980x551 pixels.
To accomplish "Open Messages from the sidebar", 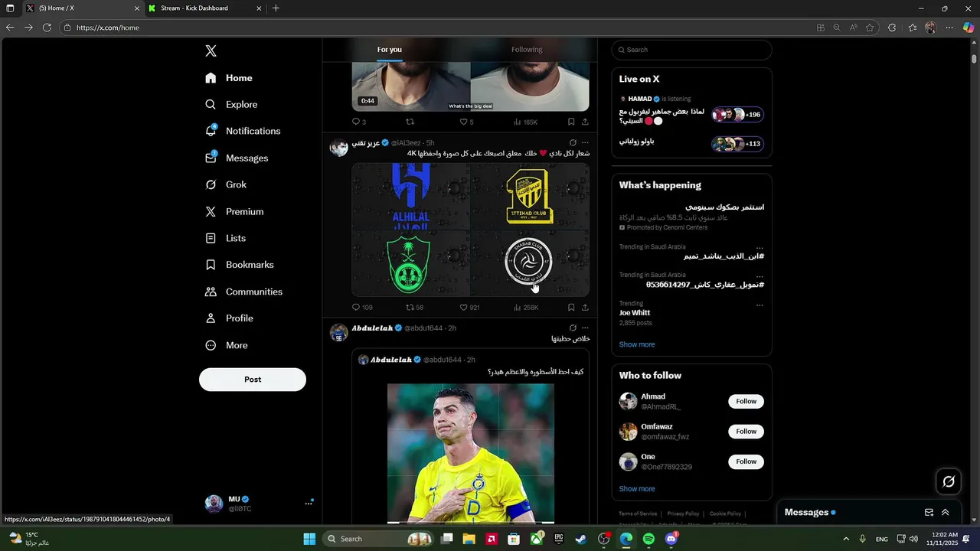I will [x=237, y=158].
